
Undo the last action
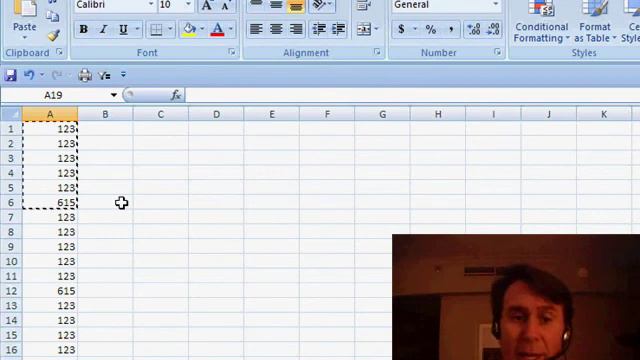[x=29, y=76]
